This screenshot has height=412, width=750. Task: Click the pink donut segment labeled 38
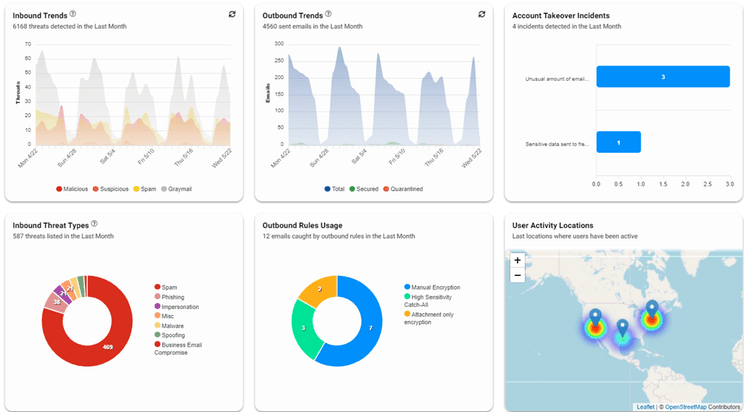56,302
